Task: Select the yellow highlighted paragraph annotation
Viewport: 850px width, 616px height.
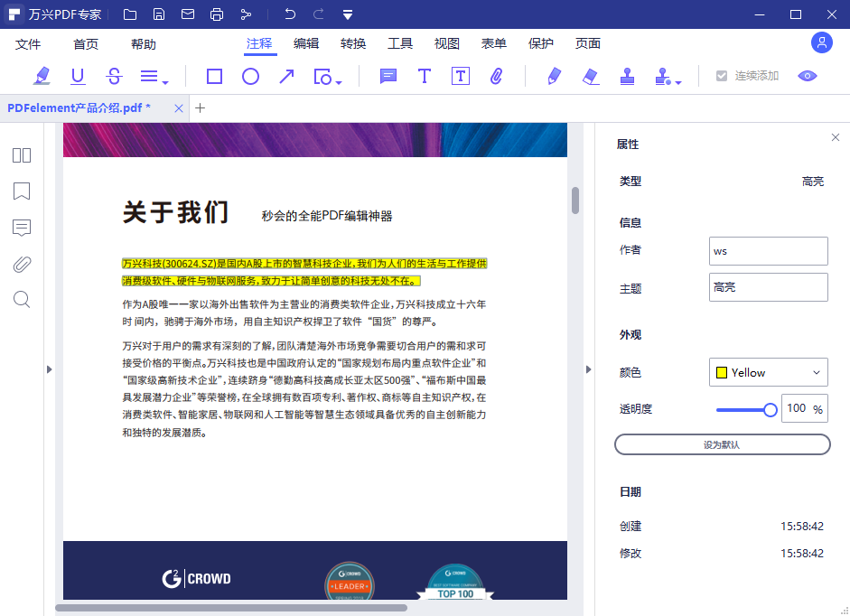Action: point(304,272)
